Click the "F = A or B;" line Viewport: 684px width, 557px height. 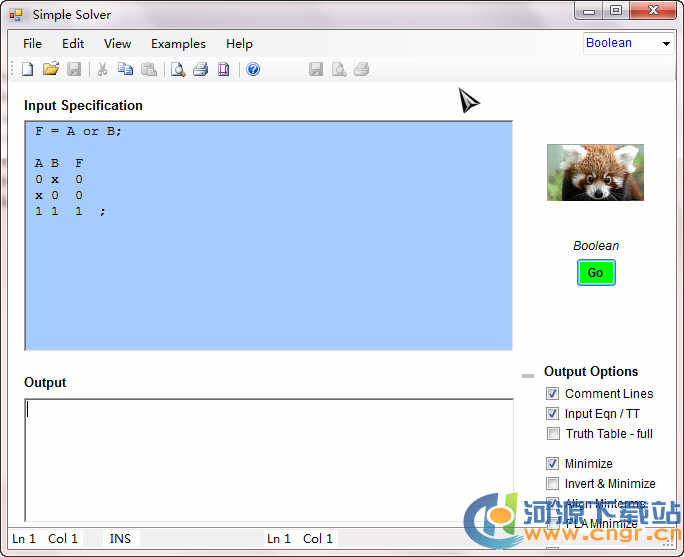pos(78,131)
